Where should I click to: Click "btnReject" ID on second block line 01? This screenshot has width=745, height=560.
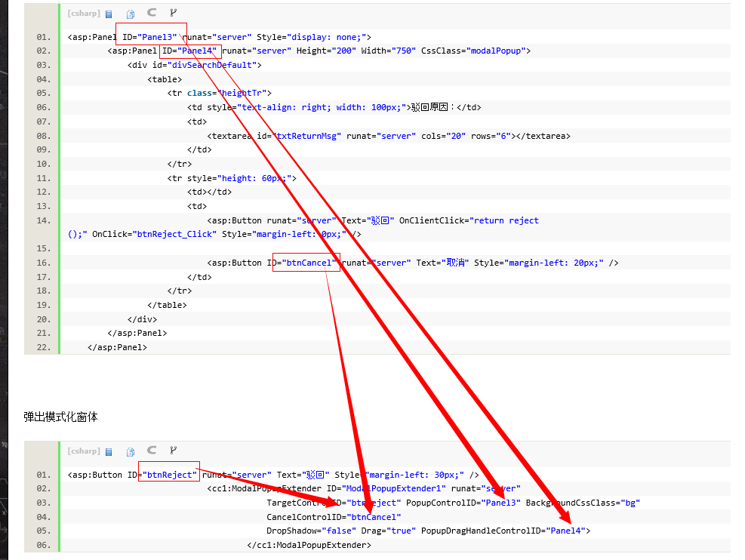coord(170,475)
